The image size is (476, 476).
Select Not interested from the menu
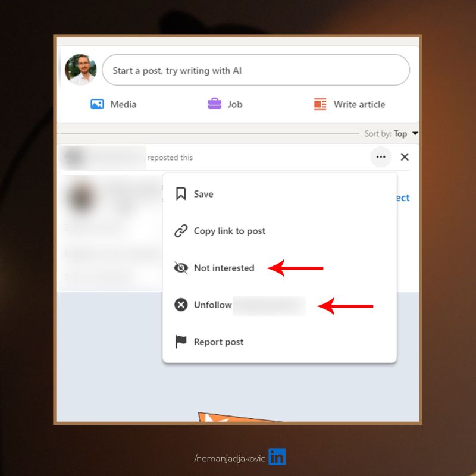[224, 268]
